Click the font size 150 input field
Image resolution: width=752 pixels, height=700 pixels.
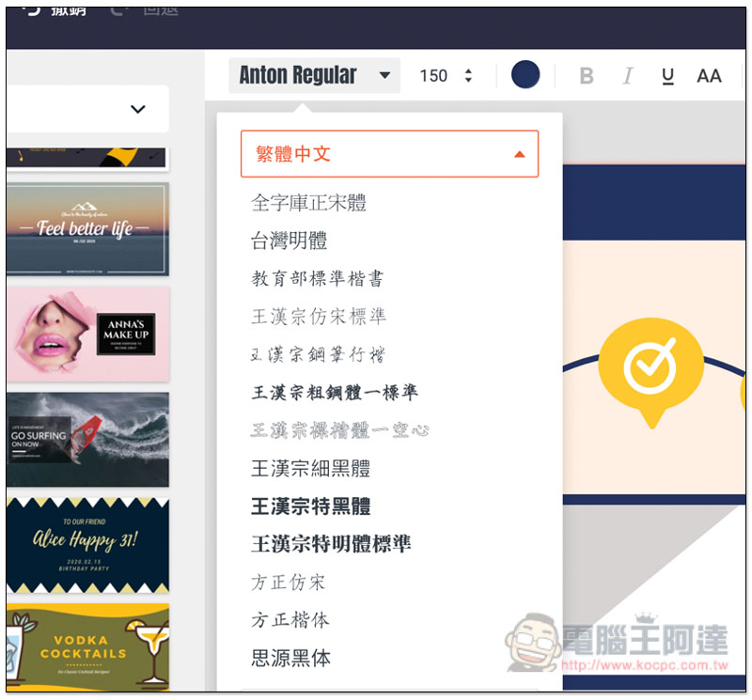pyautogui.click(x=434, y=76)
